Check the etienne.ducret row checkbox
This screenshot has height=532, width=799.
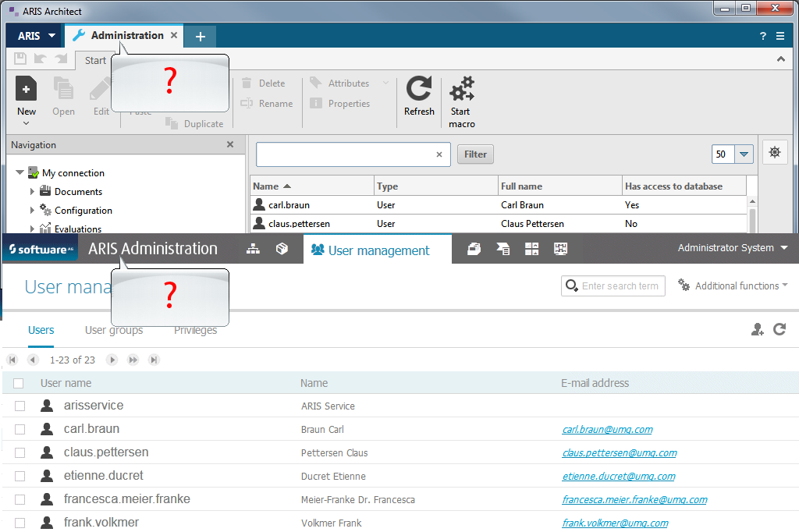click(20, 476)
